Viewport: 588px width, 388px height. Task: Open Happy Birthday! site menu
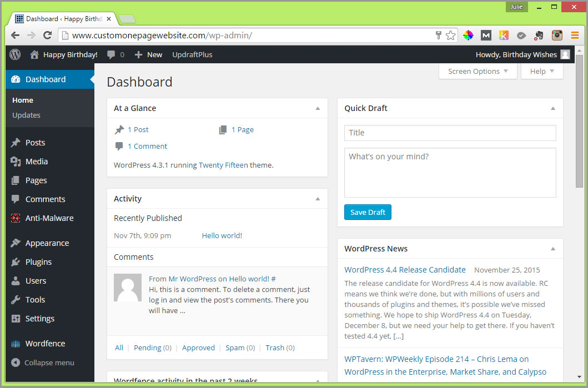(x=70, y=55)
